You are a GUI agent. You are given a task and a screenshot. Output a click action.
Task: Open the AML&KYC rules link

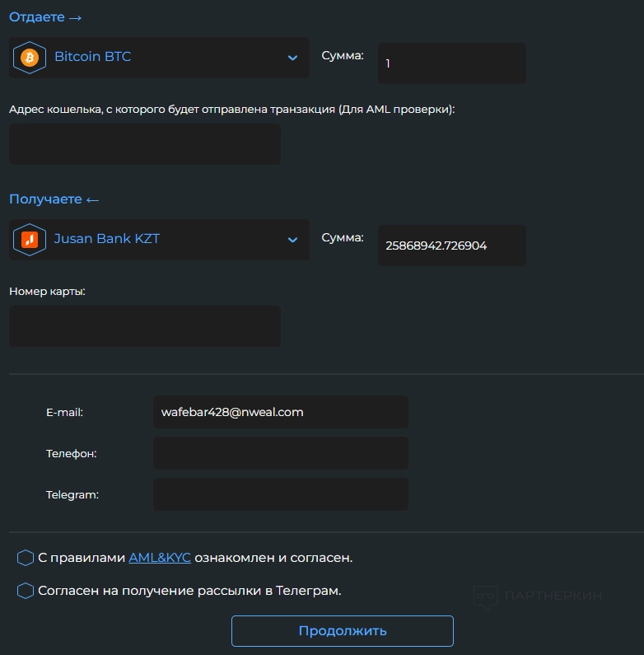click(160, 558)
